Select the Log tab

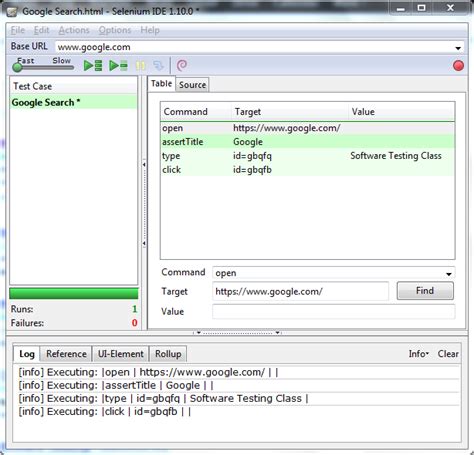(27, 354)
